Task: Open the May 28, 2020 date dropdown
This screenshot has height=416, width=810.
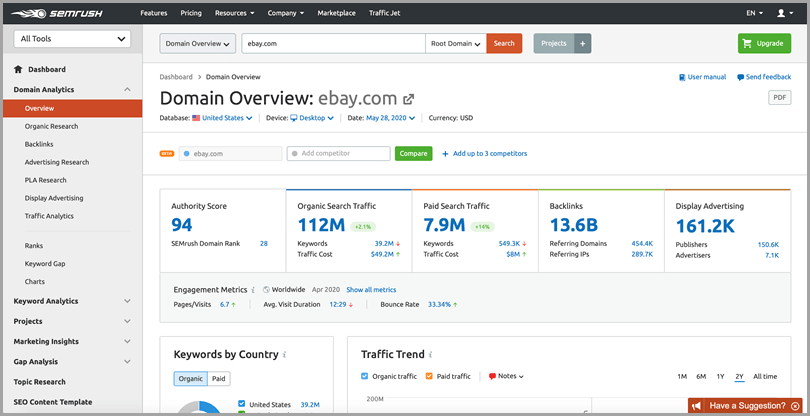Action: pos(391,118)
